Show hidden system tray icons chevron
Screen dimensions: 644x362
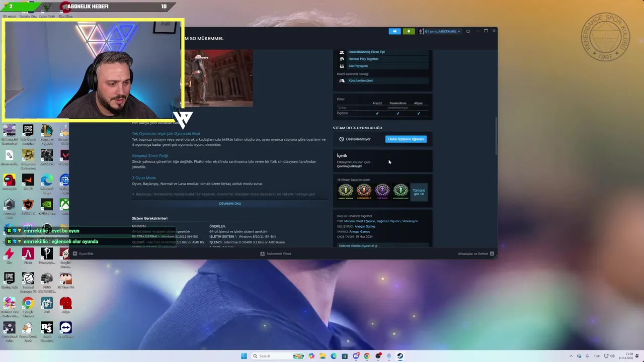tap(571, 356)
